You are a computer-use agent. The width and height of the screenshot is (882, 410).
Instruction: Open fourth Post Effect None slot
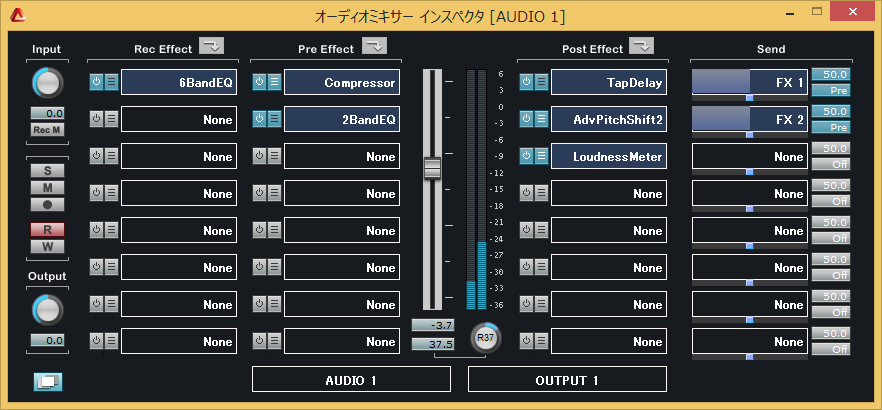pyautogui.click(x=609, y=193)
